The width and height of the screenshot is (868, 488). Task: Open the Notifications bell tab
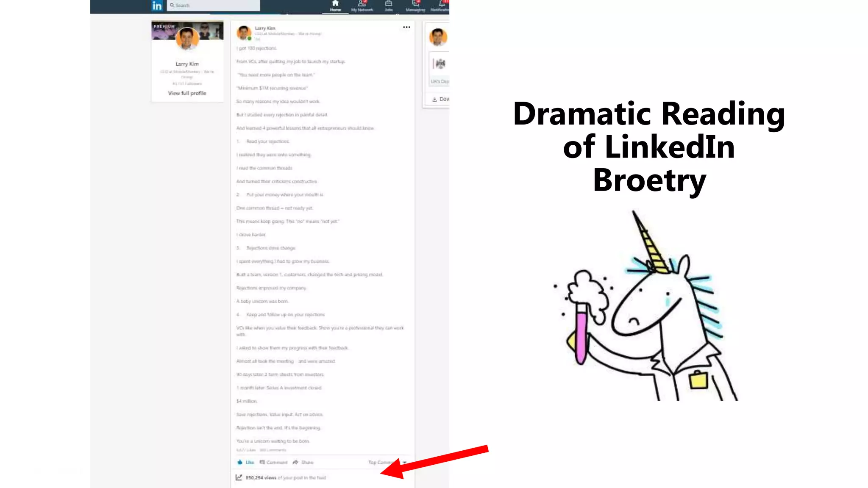tap(440, 6)
